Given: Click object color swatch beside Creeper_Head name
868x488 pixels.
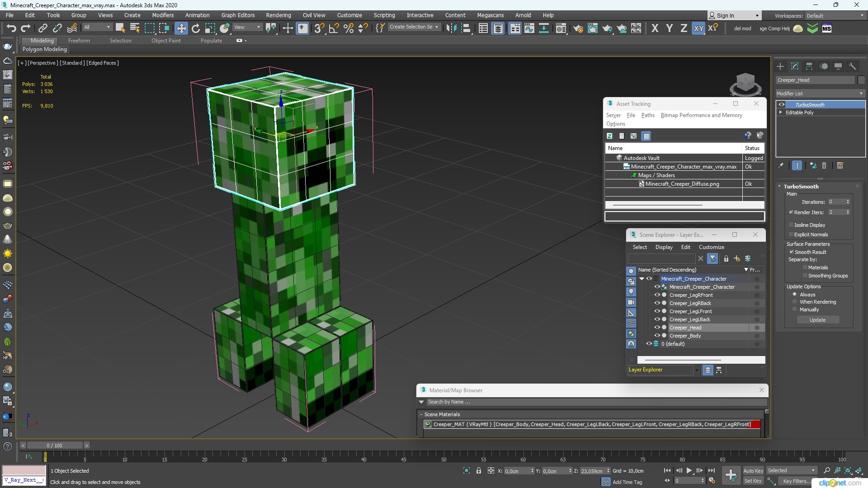Looking at the screenshot, I should (x=861, y=80).
